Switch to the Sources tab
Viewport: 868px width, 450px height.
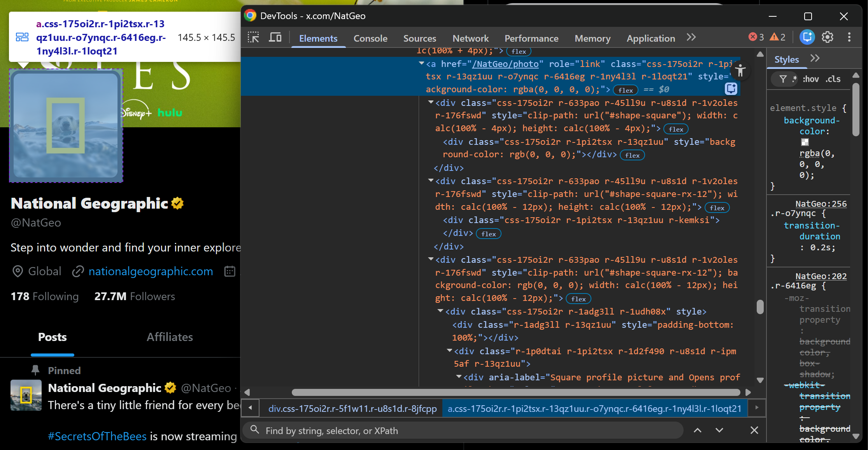point(420,38)
